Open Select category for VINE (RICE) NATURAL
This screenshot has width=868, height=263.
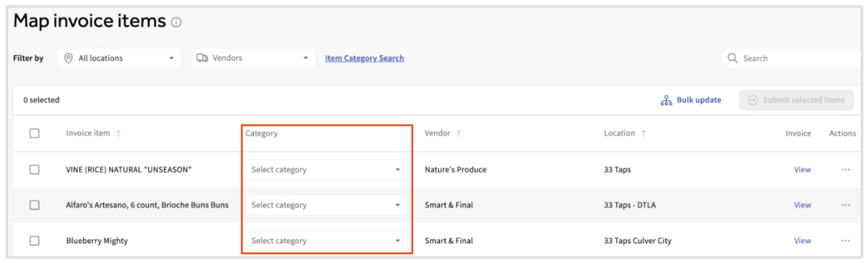(326, 170)
